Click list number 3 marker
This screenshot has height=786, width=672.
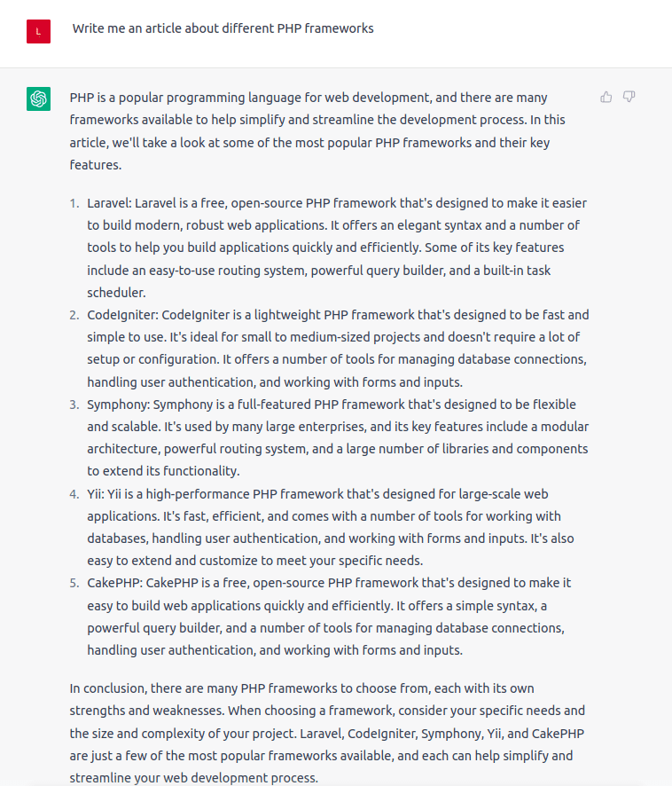[74, 405]
